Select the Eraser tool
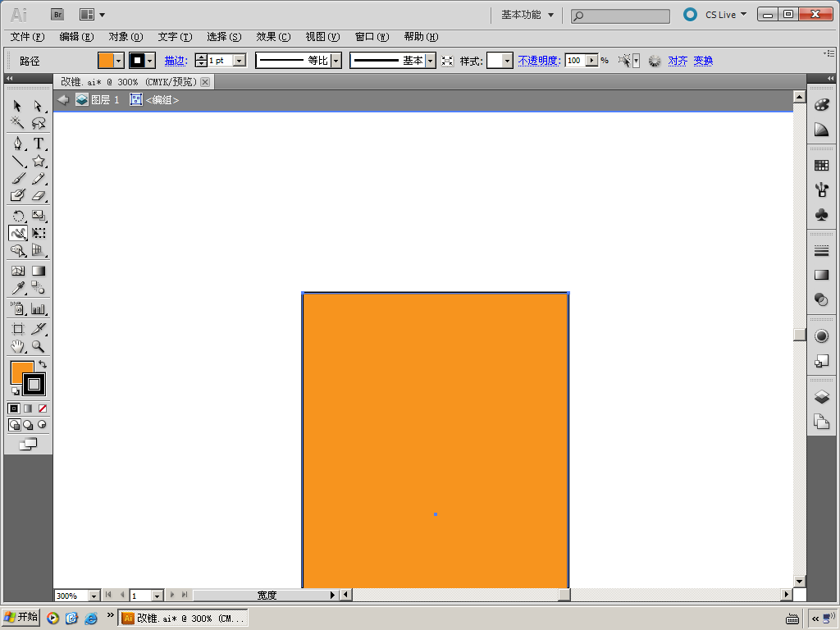840x630 pixels. pyautogui.click(x=38, y=195)
